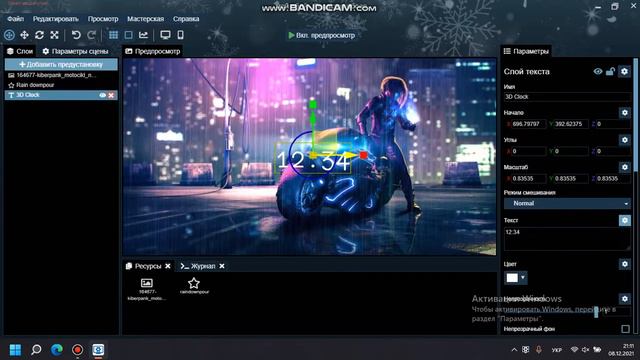Click the red X-axis gizmo handle
The height and width of the screenshot is (360, 640).
(x=364, y=155)
